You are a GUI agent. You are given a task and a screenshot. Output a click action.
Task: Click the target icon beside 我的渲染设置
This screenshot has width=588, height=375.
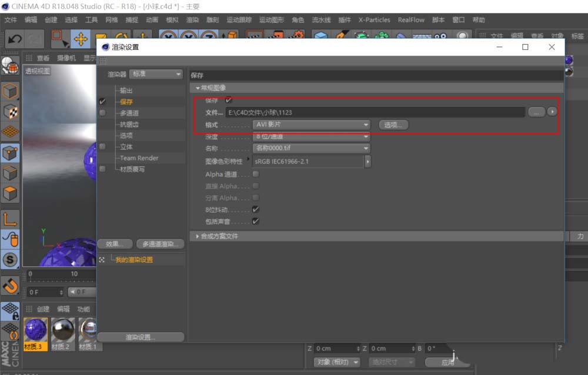tap(102, 260)
